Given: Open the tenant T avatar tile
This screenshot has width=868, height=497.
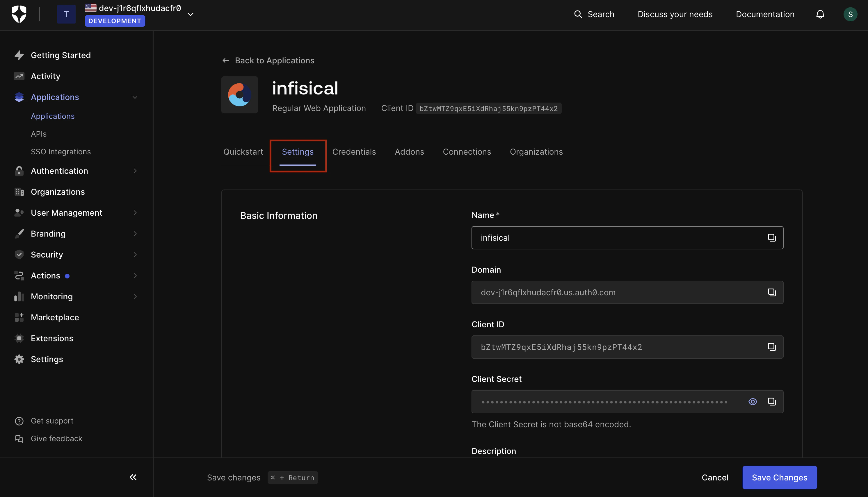Looking at the screenshot, I should click(x=66, y=14).
